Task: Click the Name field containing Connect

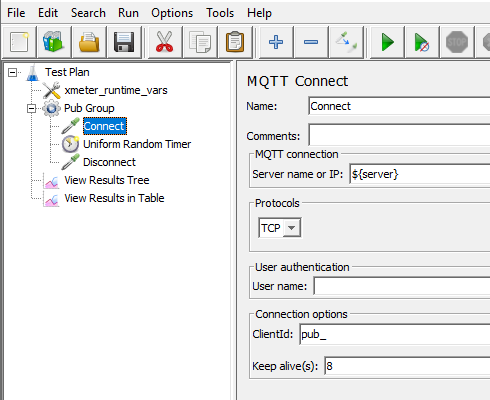Action: (x=399, y=106)
